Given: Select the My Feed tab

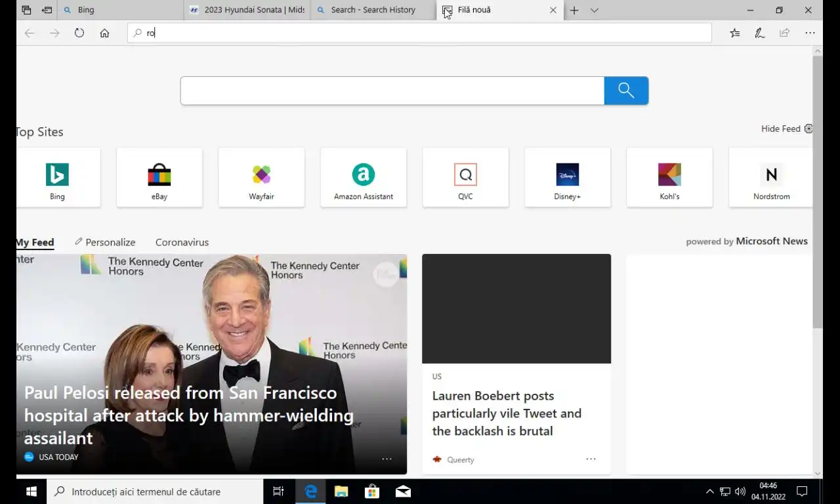Looking at the screenshot, I should [x=35, y=242].
